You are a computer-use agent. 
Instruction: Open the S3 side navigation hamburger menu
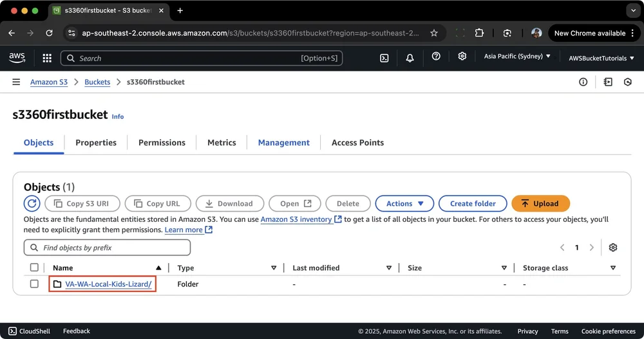tap(16, 82)
